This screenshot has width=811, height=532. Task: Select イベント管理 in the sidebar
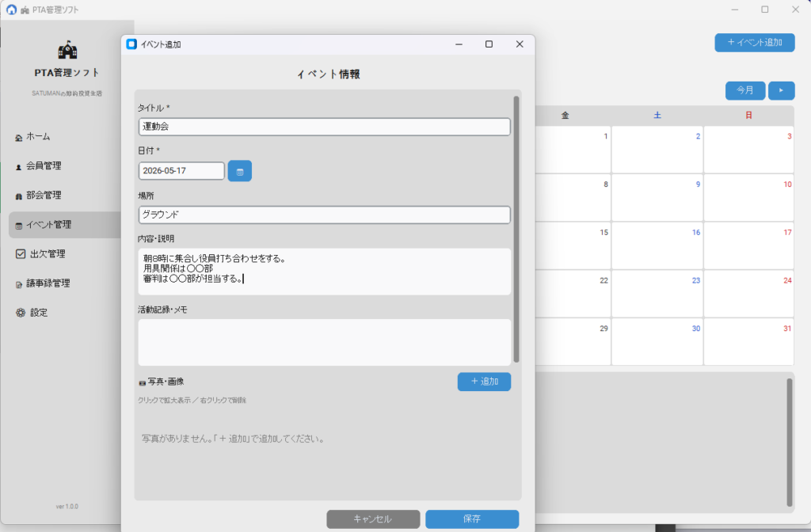(x=65, y=225)
